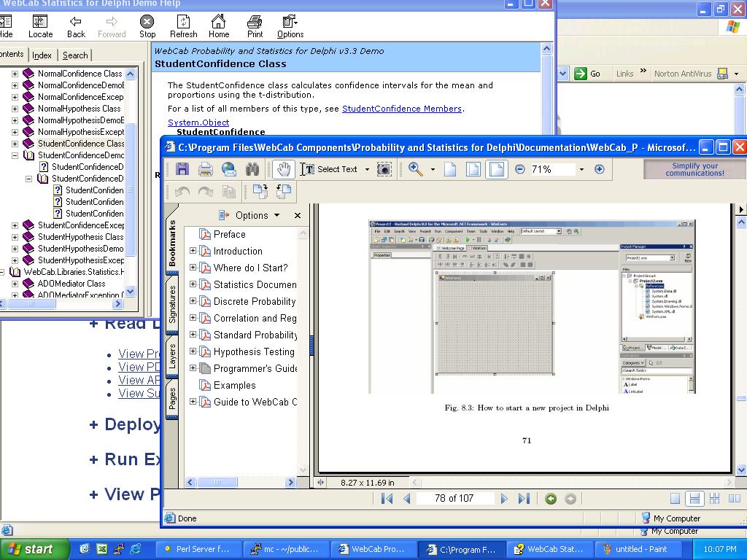Switch to continuous page layout
747x560 pixels.
pos(694,499)
